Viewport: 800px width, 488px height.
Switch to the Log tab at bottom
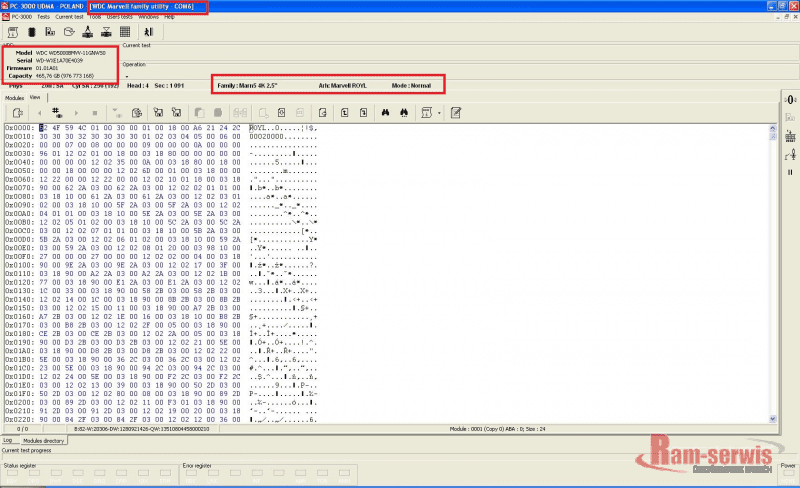7,440
